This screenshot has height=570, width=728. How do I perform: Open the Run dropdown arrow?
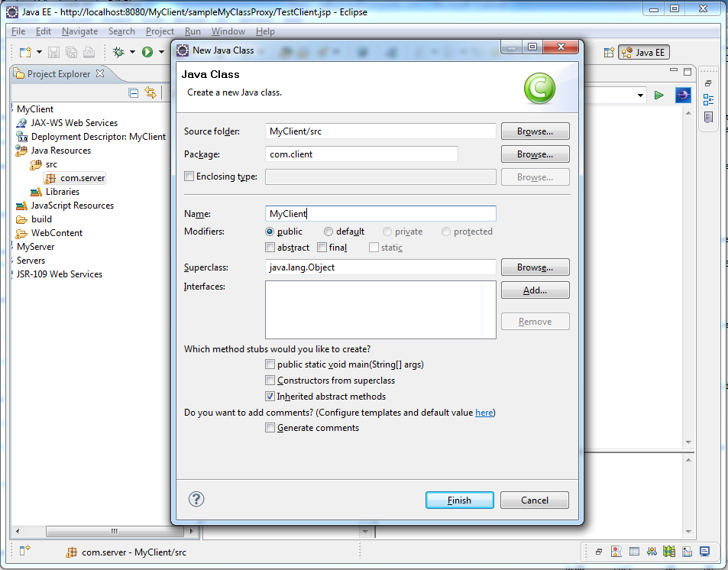tap(161, 52)
